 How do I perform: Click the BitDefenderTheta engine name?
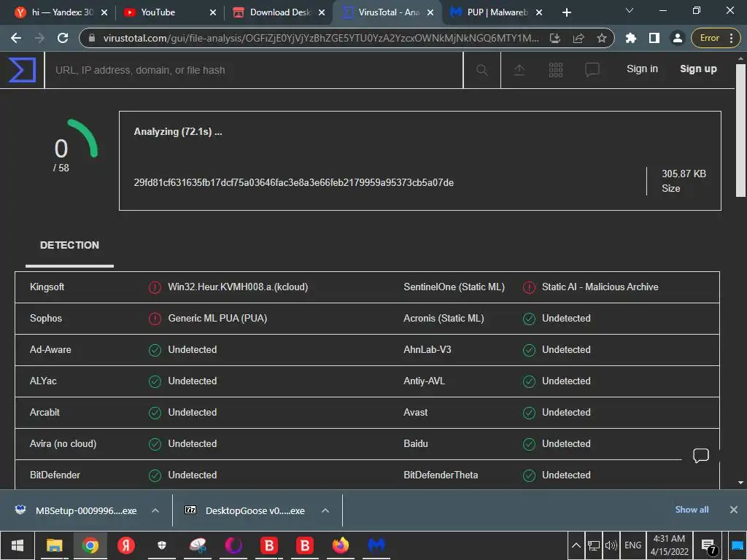point(440,475)
